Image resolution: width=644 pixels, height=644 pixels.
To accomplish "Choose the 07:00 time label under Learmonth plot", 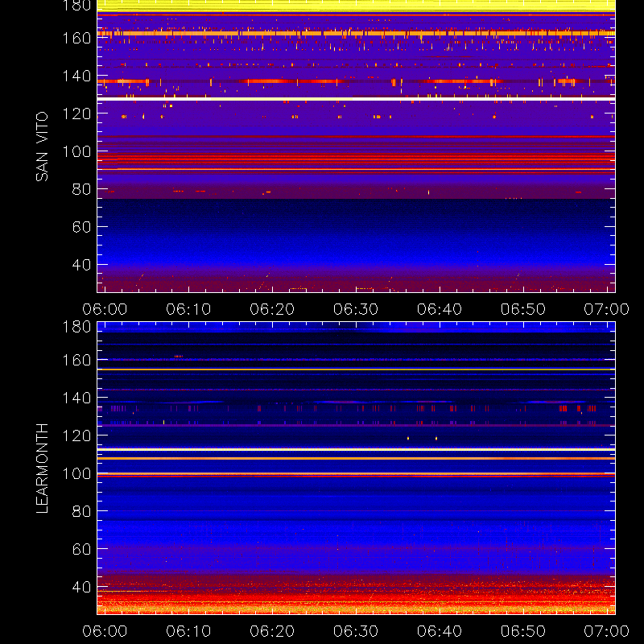I will pyautogui.click(x=607, y=631).
